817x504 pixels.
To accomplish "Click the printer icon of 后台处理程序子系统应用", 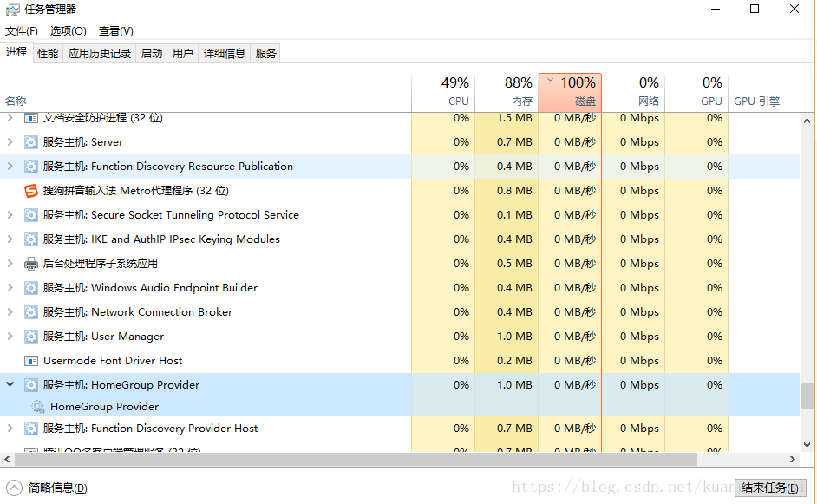I will [x=31, y=264].
